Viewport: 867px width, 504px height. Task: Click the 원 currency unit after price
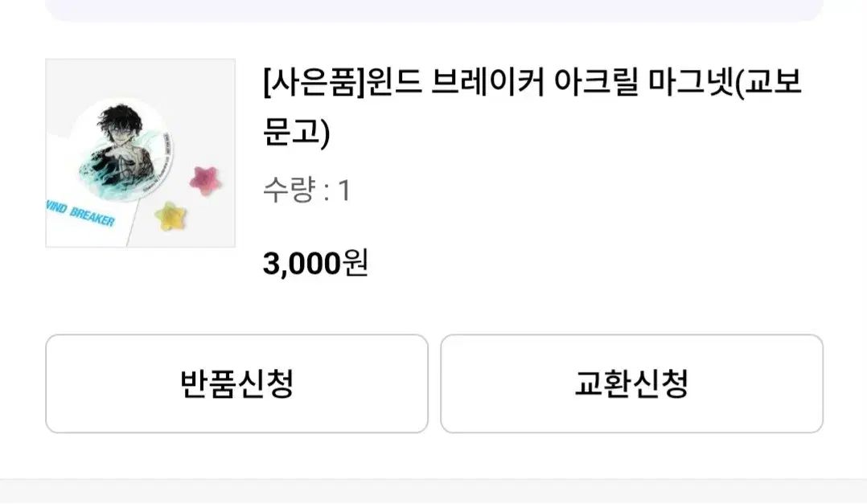pyautogui.click(x=355, y=264)
